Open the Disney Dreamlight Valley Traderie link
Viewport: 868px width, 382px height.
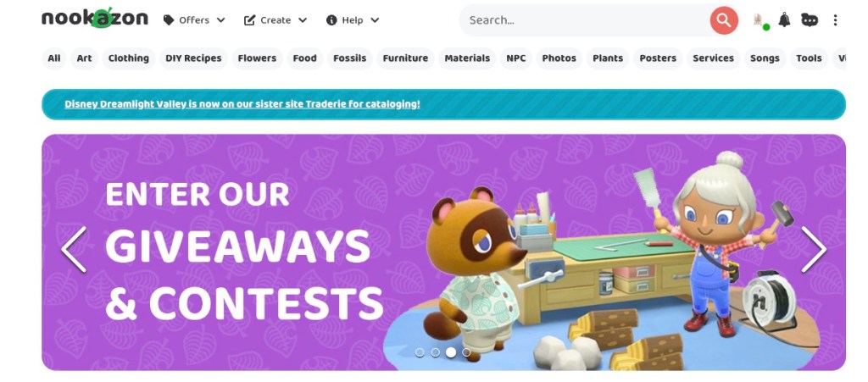[x=242, y=104]
